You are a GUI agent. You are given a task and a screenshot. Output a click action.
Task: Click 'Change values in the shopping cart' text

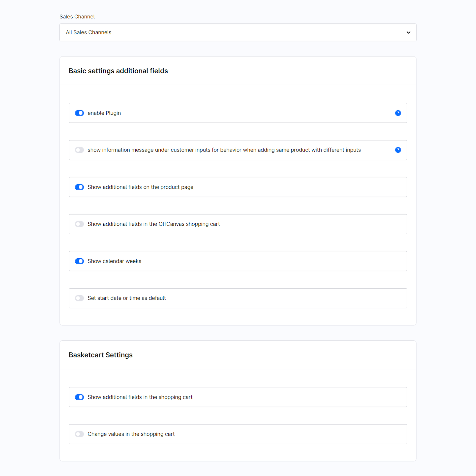click(x=131, y=434)
